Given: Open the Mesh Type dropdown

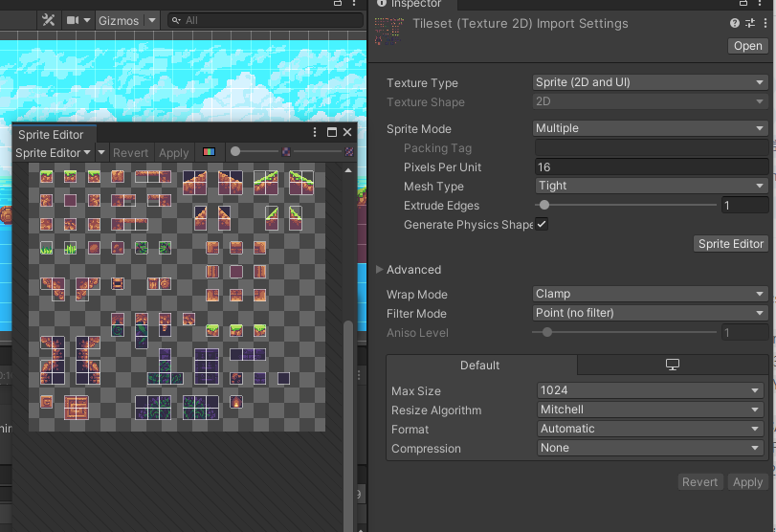Looking at the screenshot, I should [x=652, y=186].
